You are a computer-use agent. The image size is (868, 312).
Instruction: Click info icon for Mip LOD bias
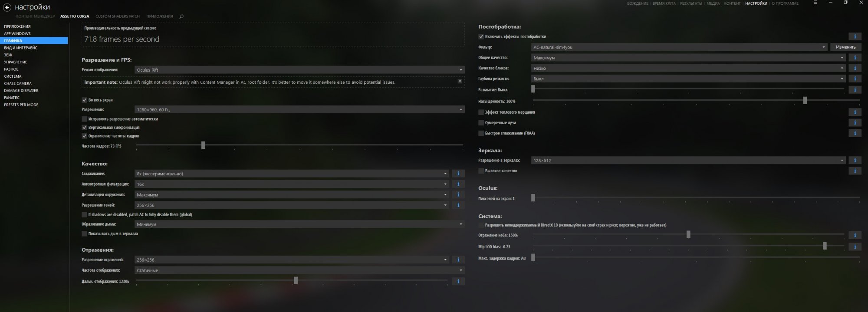pyautogui.click(x=855, y=246)
